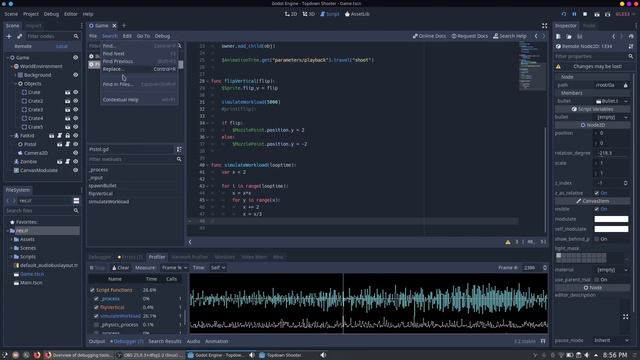Open the Frame % display mode dropdown
640x360 pixels.
pyautogui.click(x=174, y=268)
